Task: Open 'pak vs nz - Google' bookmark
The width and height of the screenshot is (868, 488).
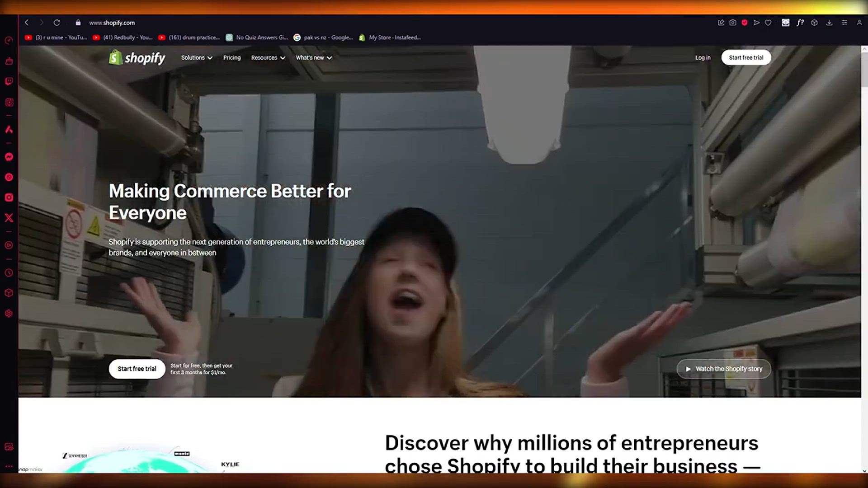Action: tap(323, 38)
